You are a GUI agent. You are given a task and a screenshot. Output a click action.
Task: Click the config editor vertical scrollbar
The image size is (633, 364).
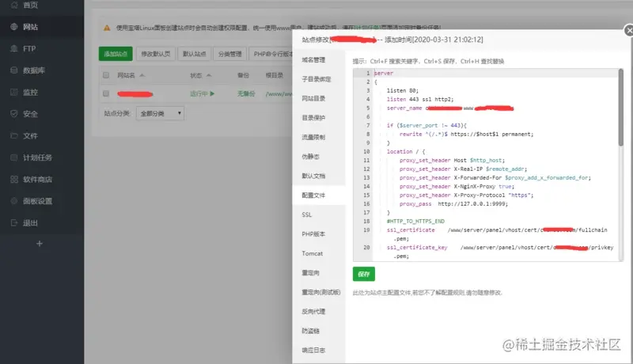621,108
